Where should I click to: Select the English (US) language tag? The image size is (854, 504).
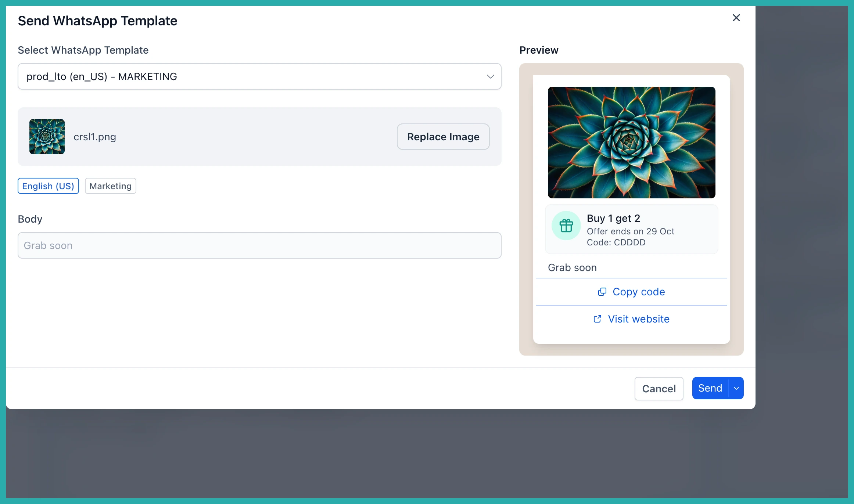[48, 186]
